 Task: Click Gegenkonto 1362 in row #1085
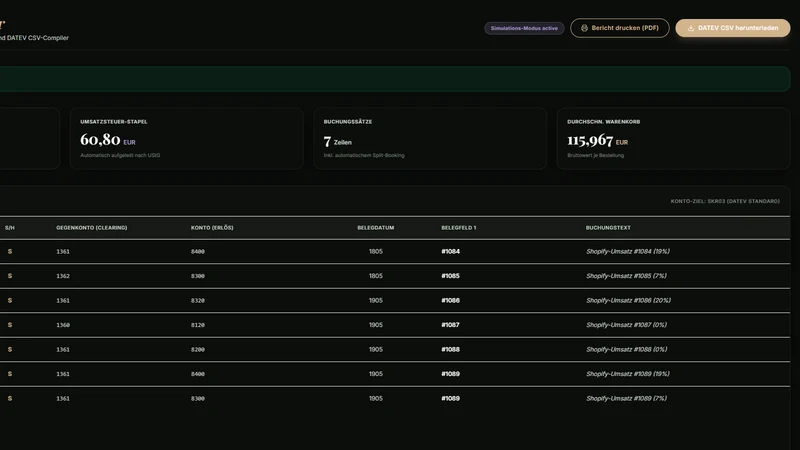pos(63,276)
